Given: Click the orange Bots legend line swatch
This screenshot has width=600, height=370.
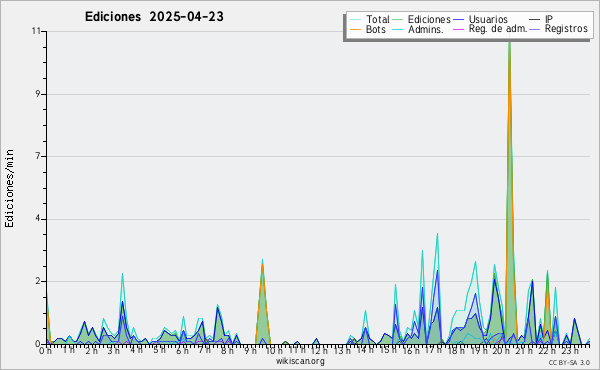Looking at the screenshot, I should tap(355, 29).
